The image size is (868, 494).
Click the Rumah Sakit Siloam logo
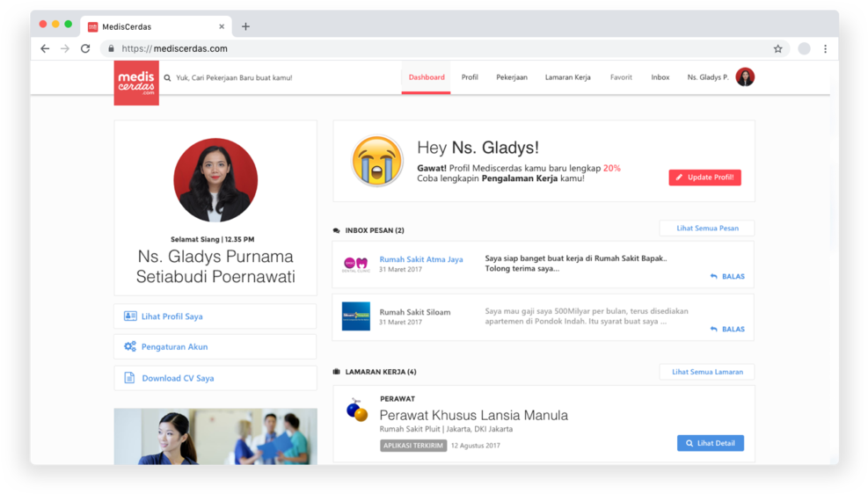click(x=356, y=316)
